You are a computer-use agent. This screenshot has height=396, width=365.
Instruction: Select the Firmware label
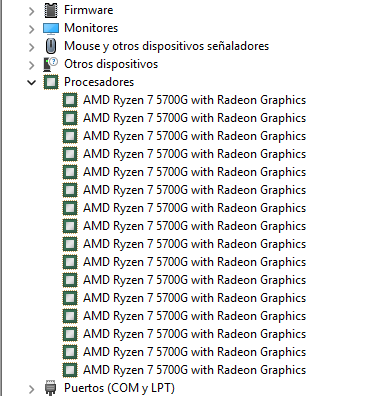click(89, 10)
